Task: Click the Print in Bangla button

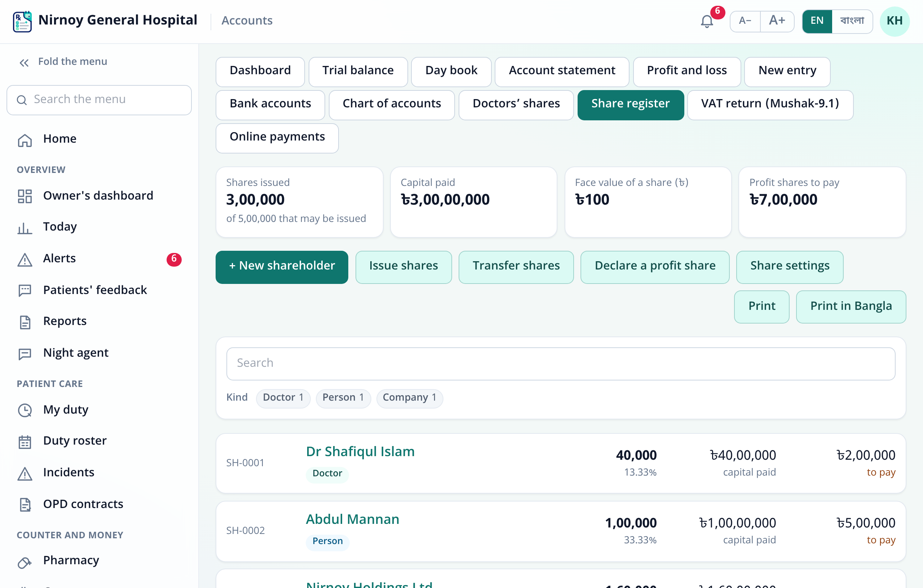Action: [851, 307]
